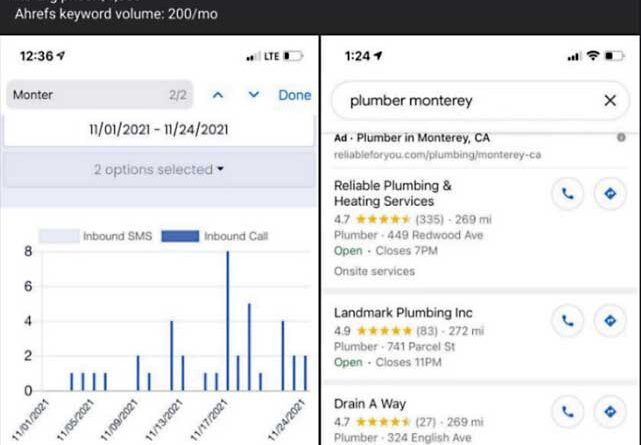Click the 11/24/2021 axis label

tap(287, 420)
